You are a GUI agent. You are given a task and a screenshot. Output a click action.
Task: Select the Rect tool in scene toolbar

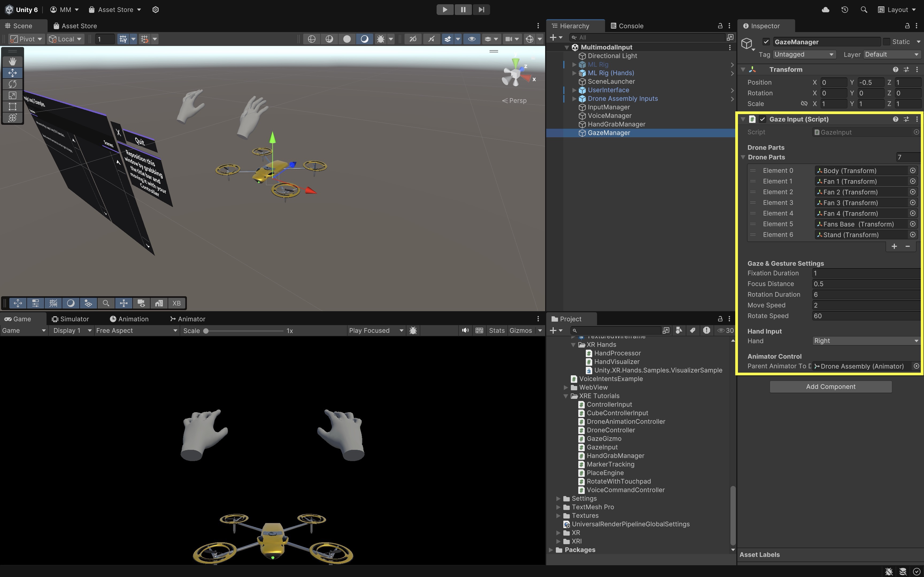[12, 107]
